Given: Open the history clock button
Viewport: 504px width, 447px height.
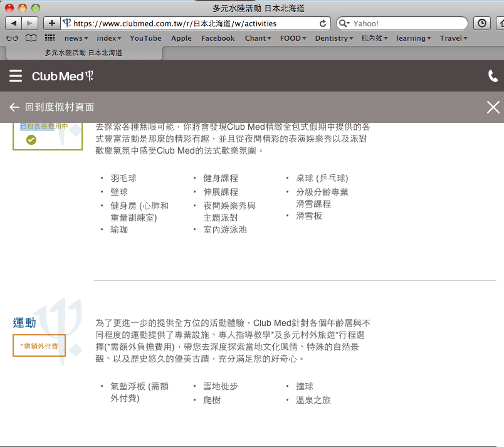Looking at the screenshot, I should (x=482, y=23).
